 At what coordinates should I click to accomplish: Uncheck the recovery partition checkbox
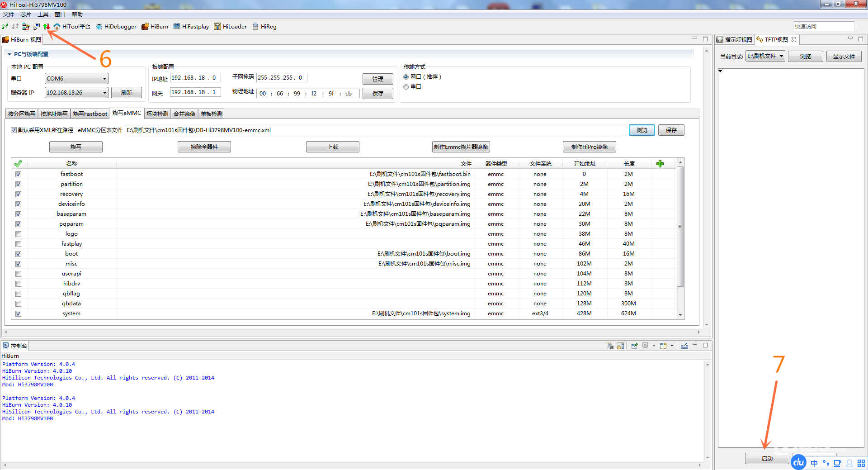tap(18, 194)
